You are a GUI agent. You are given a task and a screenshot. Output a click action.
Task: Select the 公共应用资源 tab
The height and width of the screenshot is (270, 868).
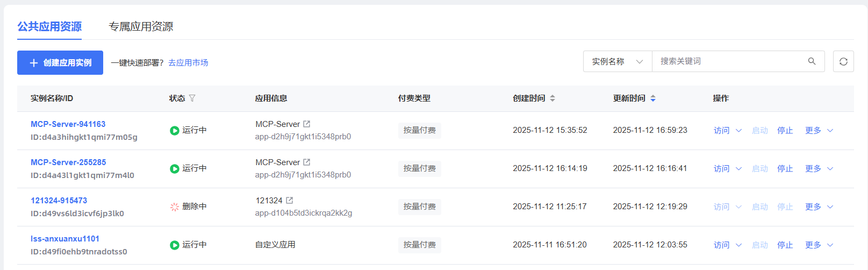coord(49,26)
